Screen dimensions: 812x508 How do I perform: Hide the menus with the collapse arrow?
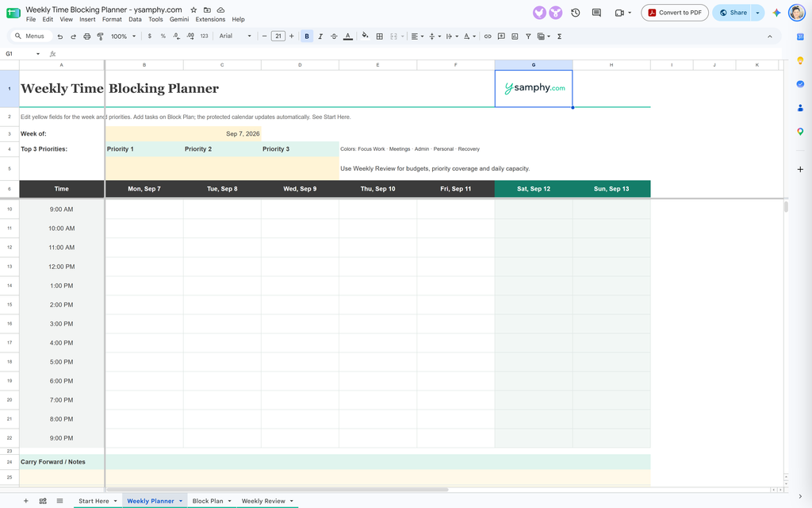769,37
